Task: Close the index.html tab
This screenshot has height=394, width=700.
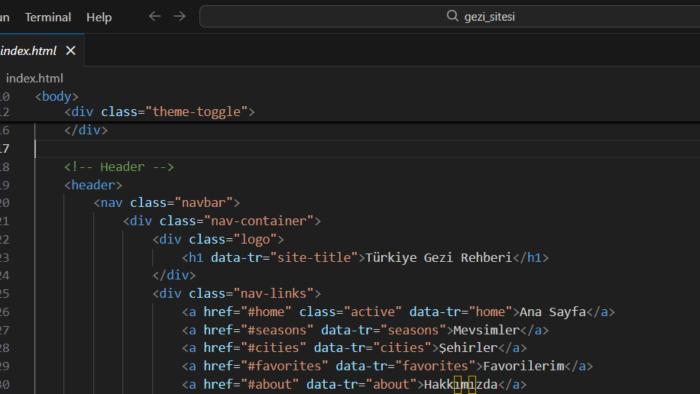Action: pos(71,51)
